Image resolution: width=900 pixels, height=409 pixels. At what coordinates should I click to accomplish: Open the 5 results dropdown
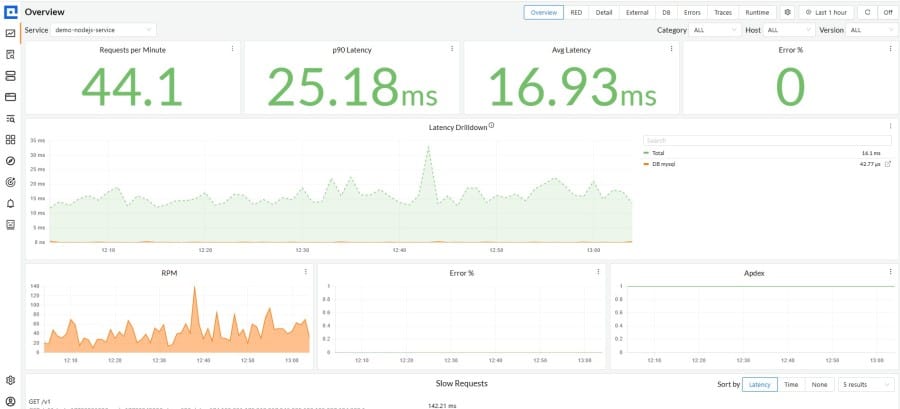click(867, 384)
